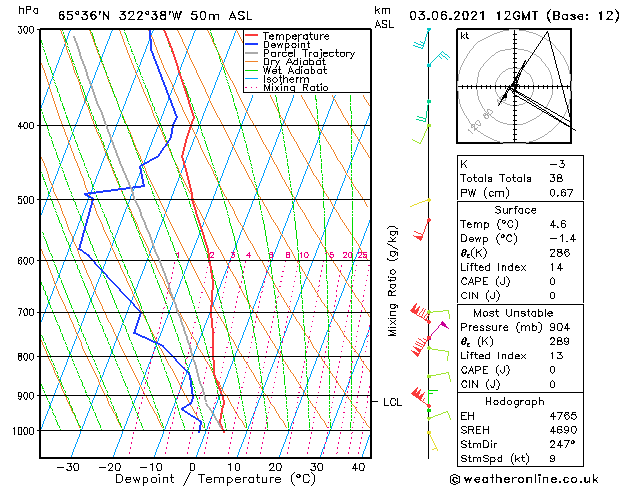Click the 1000 pressure level label
Viewport: 629px width, 486px height.
tap(26, 431)
